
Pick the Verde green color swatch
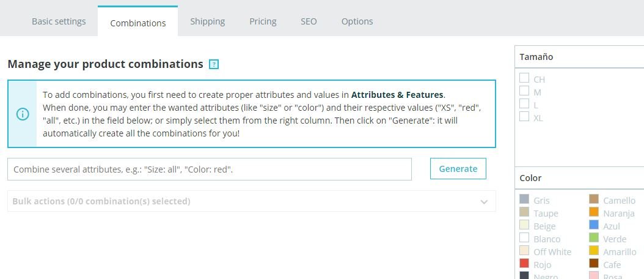click(594, 238)
